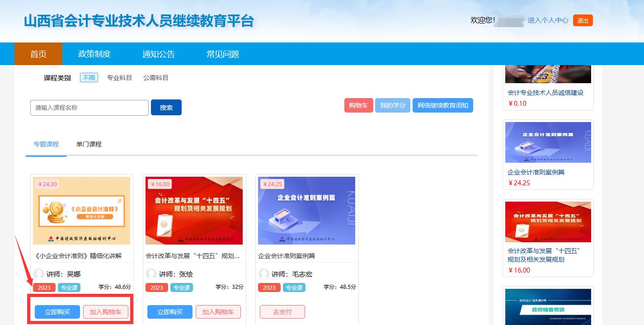
Task: Filter courses by 公需科目
Action: 156,78
